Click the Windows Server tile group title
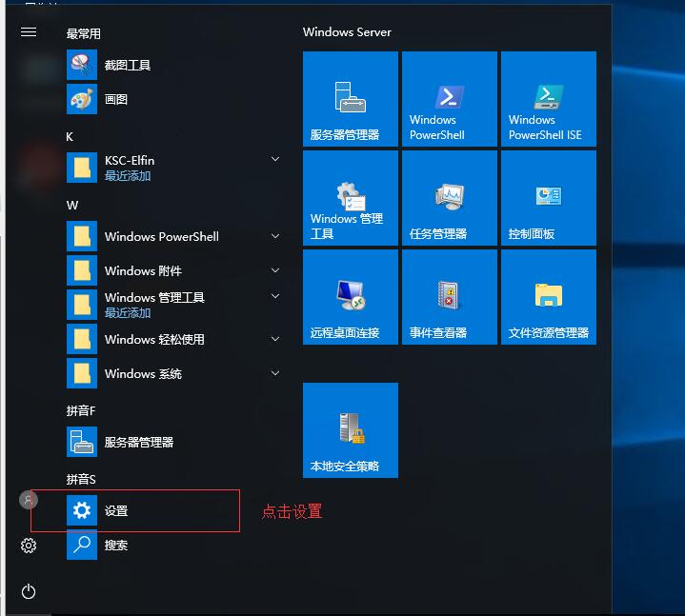The width and height of the screenshot is (685, 616). click(347, 31)
